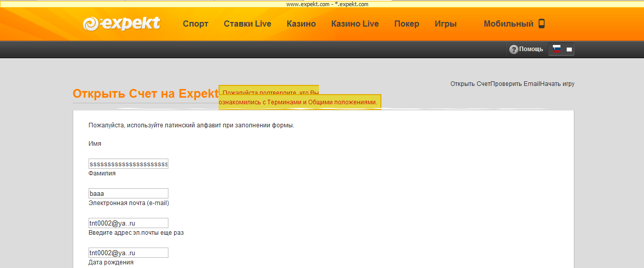Click the Помощь help link
This screenshot has height=268, width=644.
531,49
